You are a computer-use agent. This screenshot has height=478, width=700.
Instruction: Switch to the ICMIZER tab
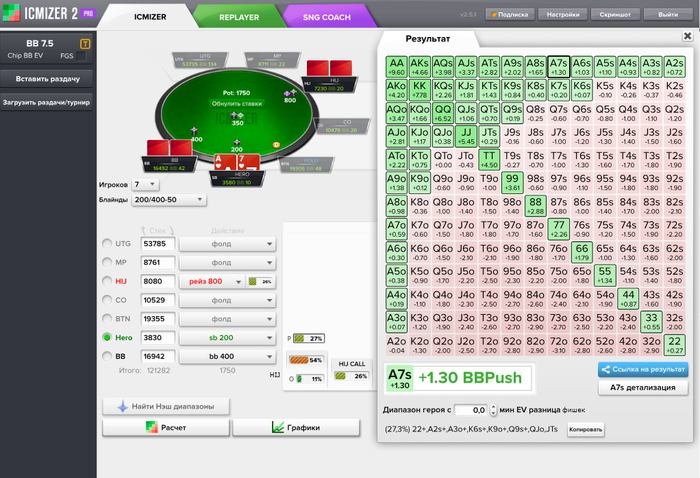coord(150,17)
